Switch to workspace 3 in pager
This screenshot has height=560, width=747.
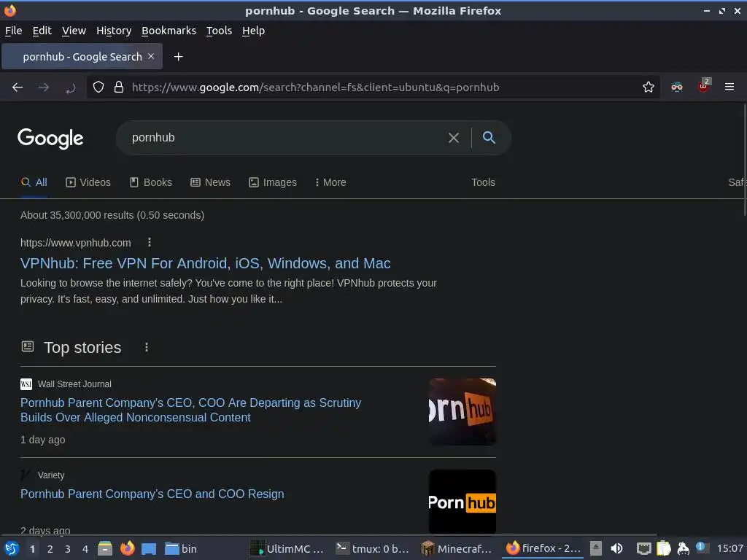coord(68,549)
